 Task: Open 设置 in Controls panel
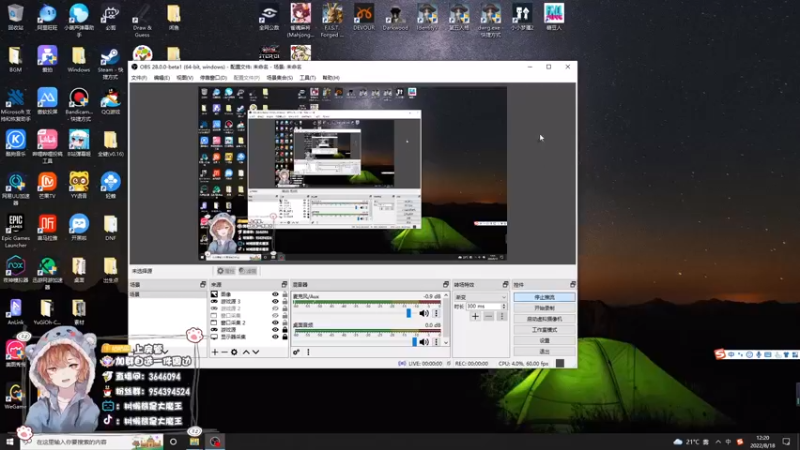[544, 340]
